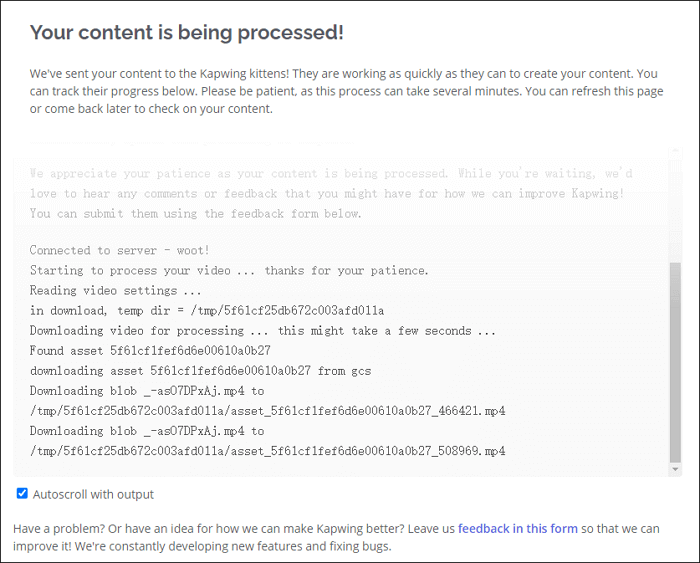The height and width of the screenshot is (563, 700).
Task: Click the faded "We appreciate your patience" text
Action: pos(330,193)
